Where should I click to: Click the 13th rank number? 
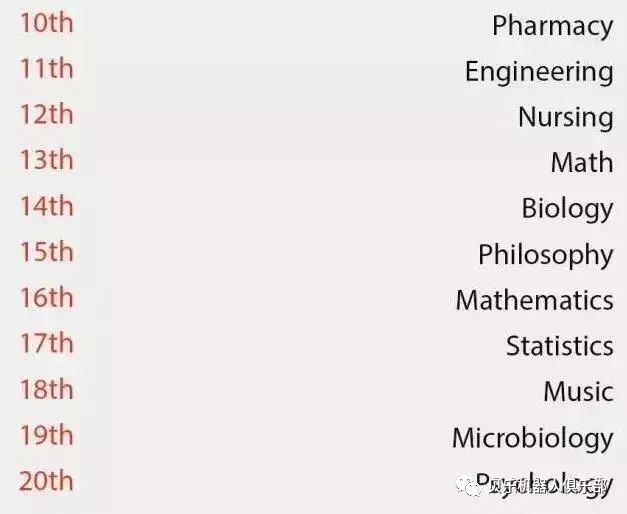click(47, 160)
